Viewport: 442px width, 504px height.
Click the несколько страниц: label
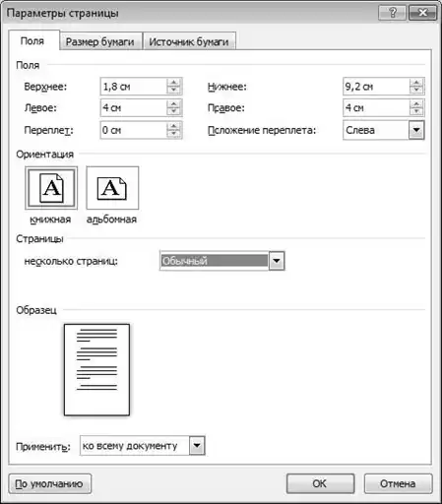pos(71,262)
